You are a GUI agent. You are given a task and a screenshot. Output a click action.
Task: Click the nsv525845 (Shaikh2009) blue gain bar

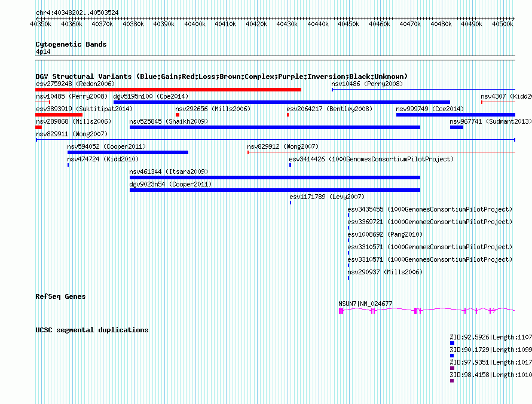(275, 127)
